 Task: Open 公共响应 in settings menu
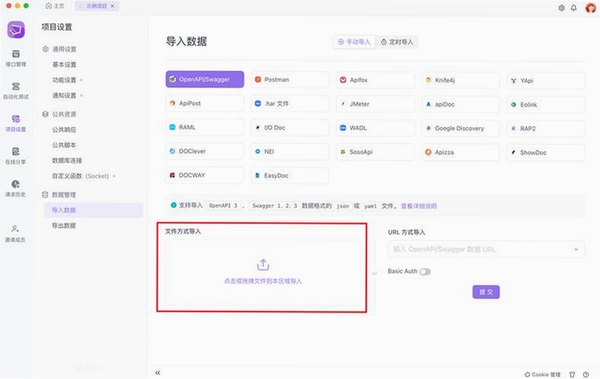(x=64, y=130)
